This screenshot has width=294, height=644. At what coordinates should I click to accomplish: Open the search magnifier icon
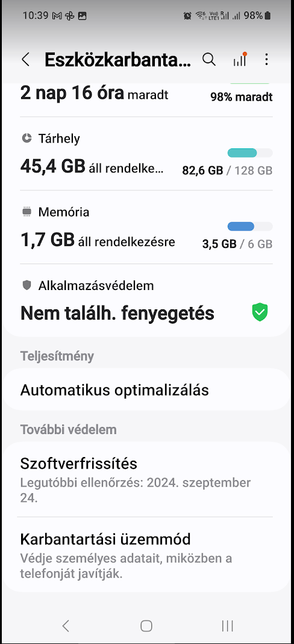tap(209, 60)
